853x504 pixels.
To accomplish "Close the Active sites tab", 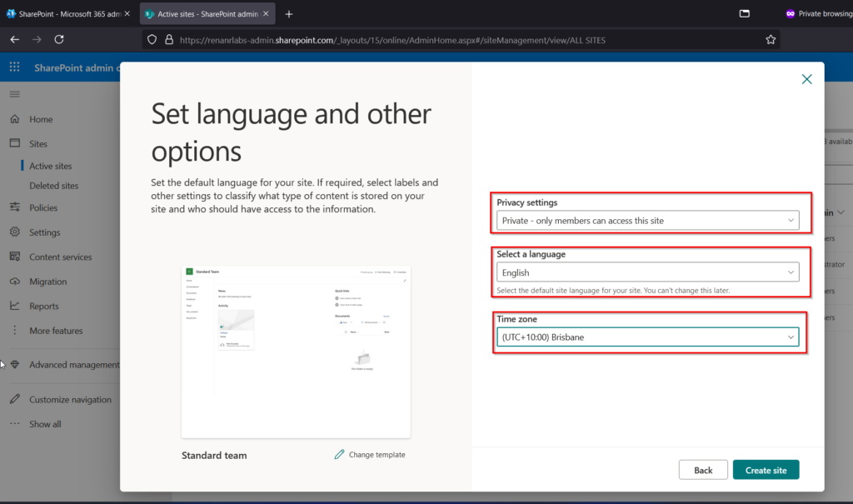I will click(266, 13).
